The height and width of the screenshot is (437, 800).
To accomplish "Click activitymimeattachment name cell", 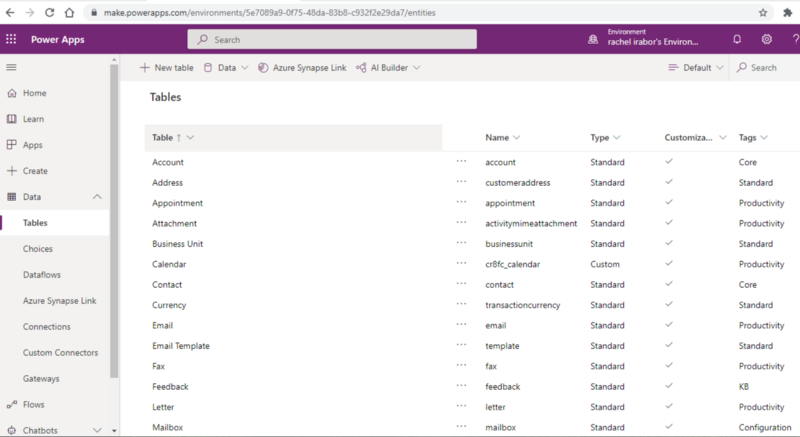I will point(531,223).
